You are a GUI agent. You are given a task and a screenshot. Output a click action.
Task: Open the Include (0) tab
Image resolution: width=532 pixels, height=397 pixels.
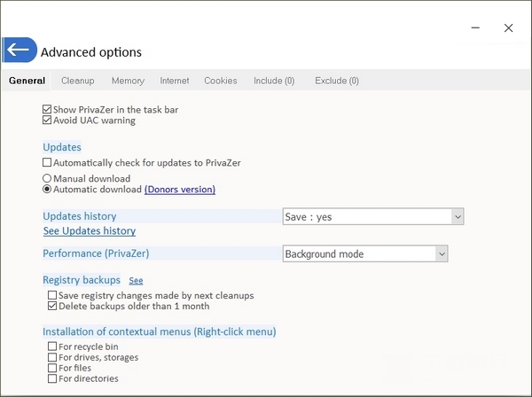(x=274, y=81)
